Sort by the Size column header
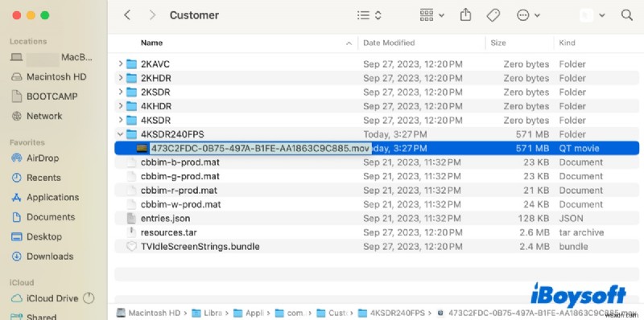 pyautogui.click(x=497, y=43)
